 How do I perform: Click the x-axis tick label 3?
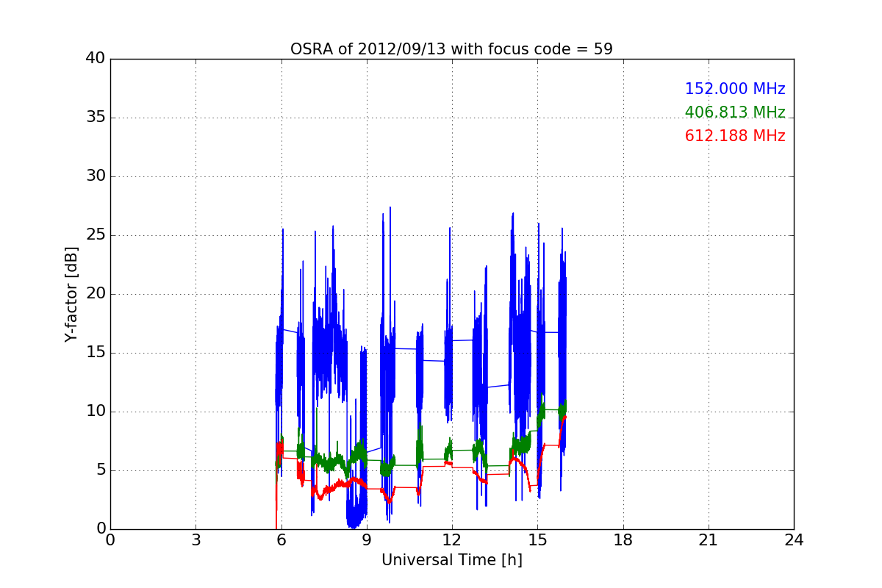pos(196,540)
